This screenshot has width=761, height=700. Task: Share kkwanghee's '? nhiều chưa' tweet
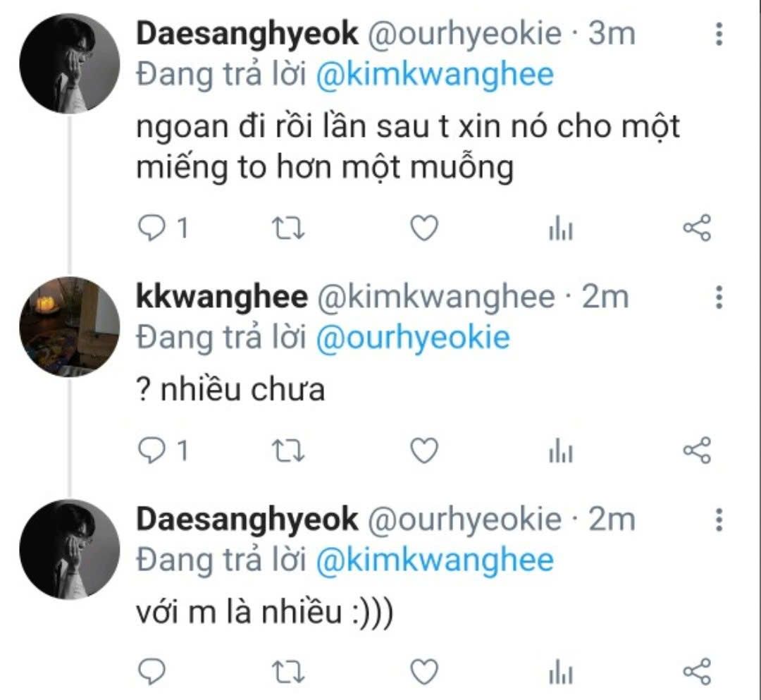point(698,450)
